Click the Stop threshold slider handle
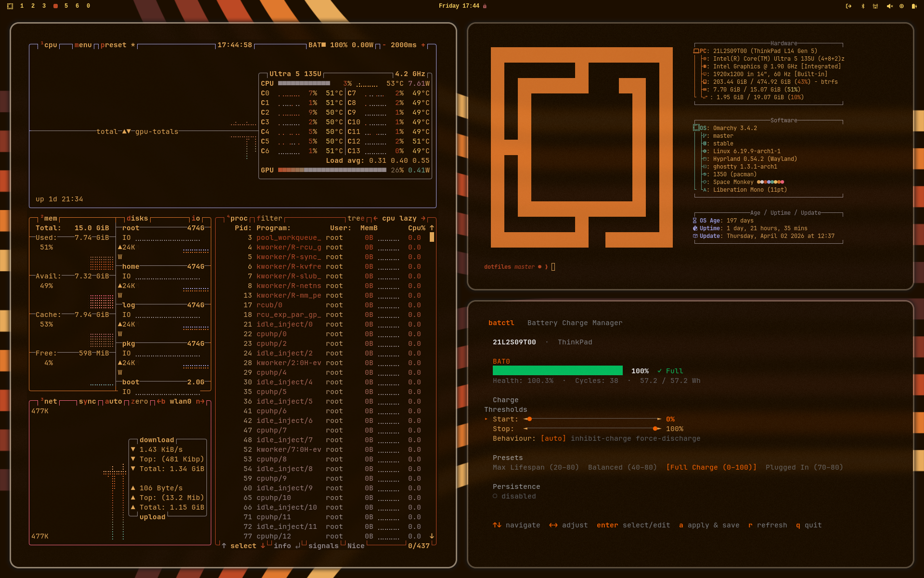The image size is (924, 578). 655,429
